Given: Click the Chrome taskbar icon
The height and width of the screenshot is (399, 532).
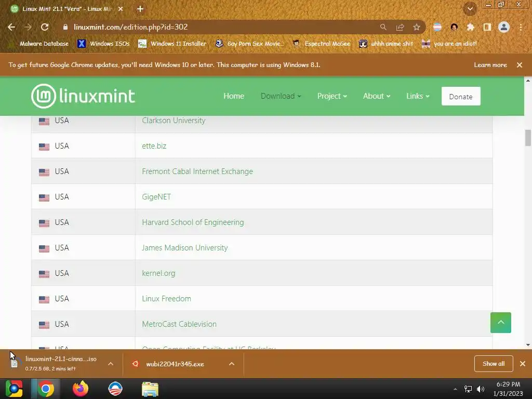Looking at the screenshot, I should click(x=46, y=389).
